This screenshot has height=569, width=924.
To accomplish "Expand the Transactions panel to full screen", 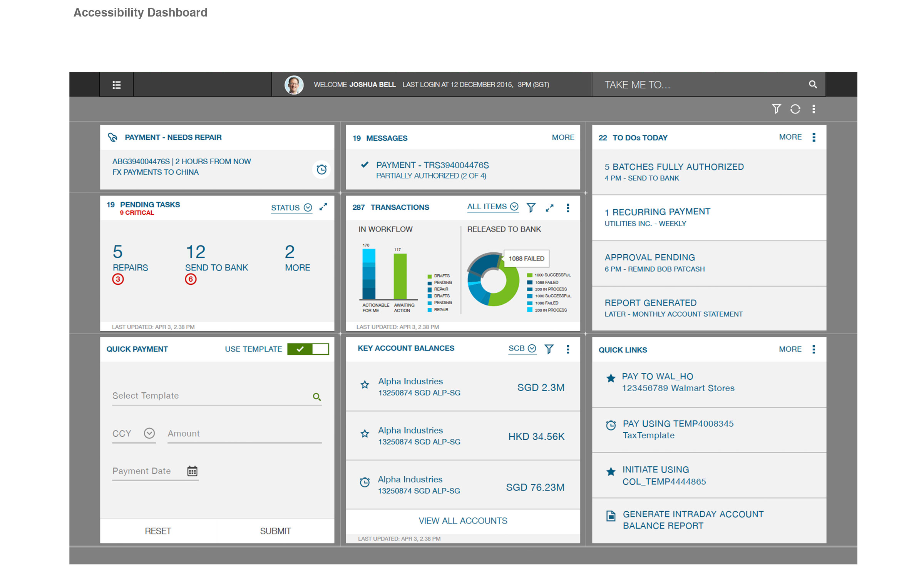I will 550,207.
